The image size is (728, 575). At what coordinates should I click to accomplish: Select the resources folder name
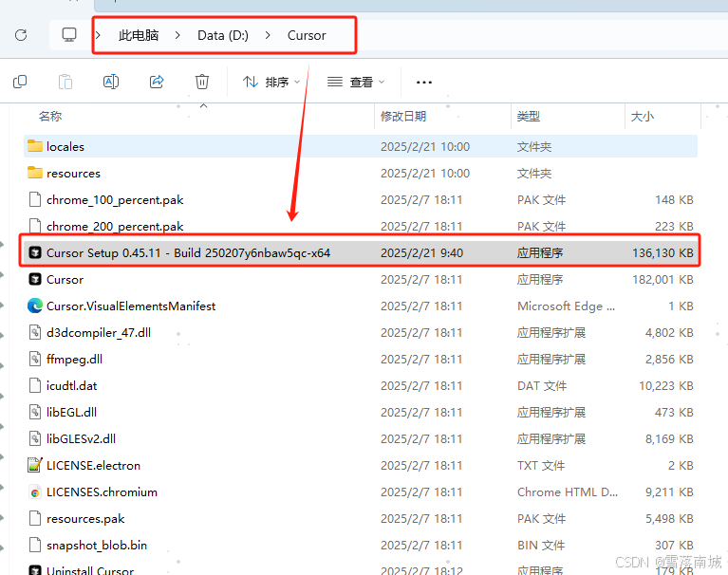tap(73, 174)
